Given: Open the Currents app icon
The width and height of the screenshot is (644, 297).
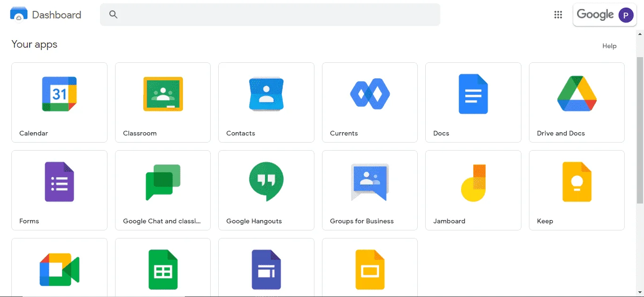Looking at the screenshot, I should [370, 94].
